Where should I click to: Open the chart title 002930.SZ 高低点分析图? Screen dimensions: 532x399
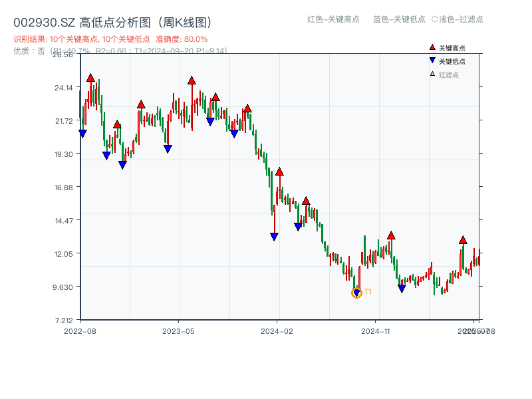[x=113, y=21]
